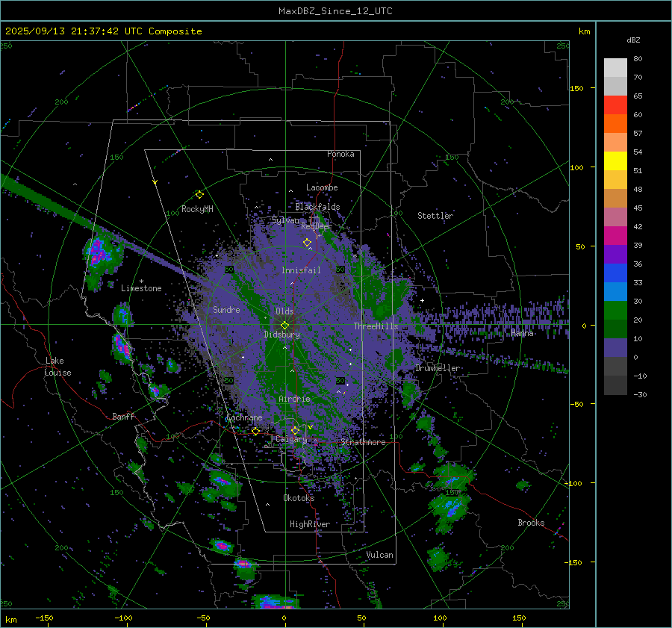
Task: Click the Brooks label
Action: click(x=531, y=523)
